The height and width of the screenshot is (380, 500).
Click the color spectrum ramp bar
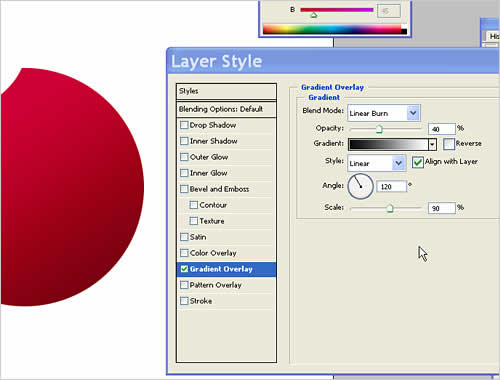(335, 30)
